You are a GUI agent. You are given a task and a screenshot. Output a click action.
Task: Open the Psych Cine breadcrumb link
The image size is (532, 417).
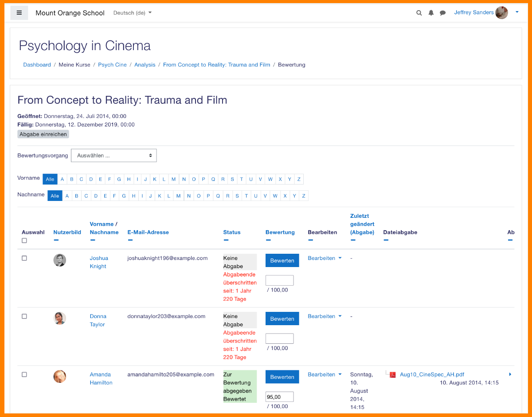pyautogui.click(x=112, y=65)
